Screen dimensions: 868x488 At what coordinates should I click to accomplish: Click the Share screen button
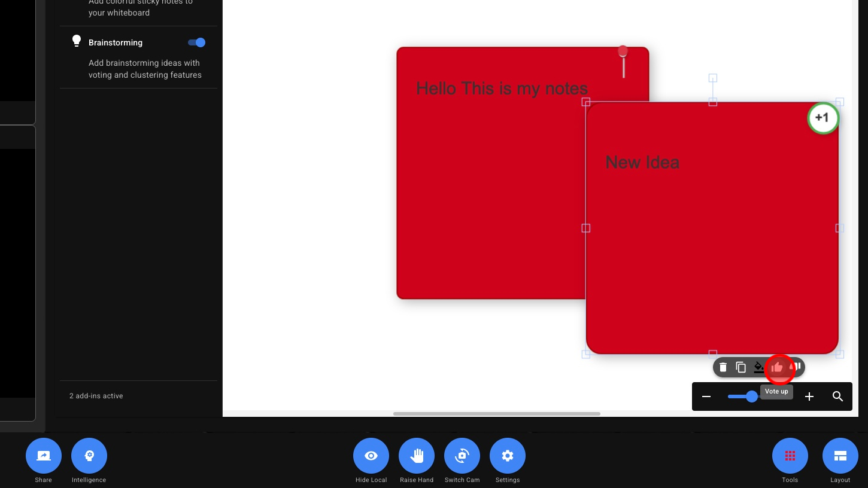pos(44,456)
